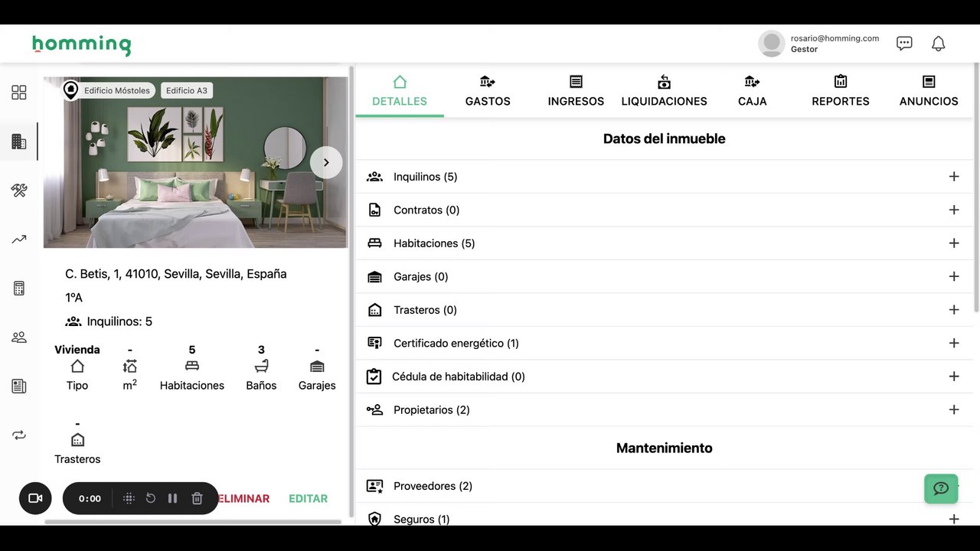This screenshot has width=980, height=551.
Task: Click the Habitaciones bed icon in the list
Action: pyautogui.click(x=374, y=243)
